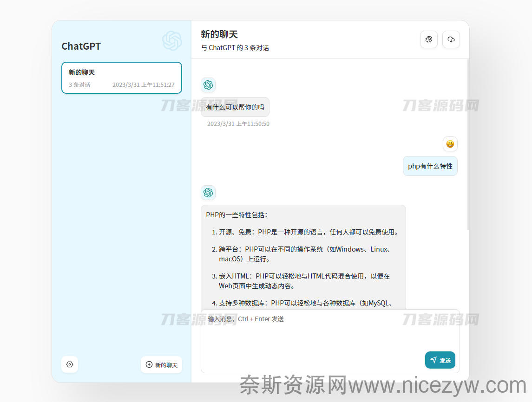Click the PHP的一些特性包括 heading line
This screenshot has width=532, height=402.
[237, 214]
